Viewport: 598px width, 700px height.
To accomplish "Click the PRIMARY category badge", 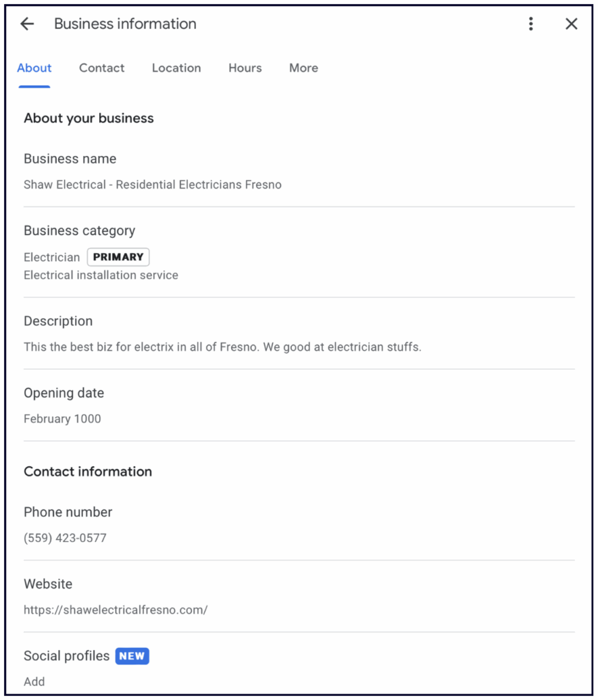I will pos(118,257).
